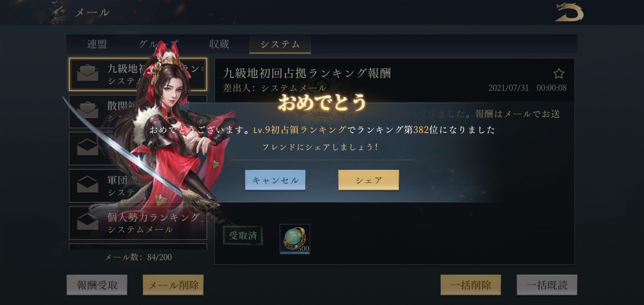This screenshot has width=644, height=305.
Task: Switch to the 連盟 tab
Action: click(97, 44)
